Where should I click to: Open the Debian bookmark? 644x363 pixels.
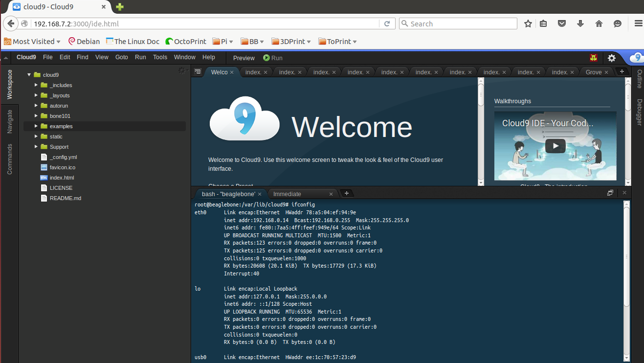pos(84,42)
